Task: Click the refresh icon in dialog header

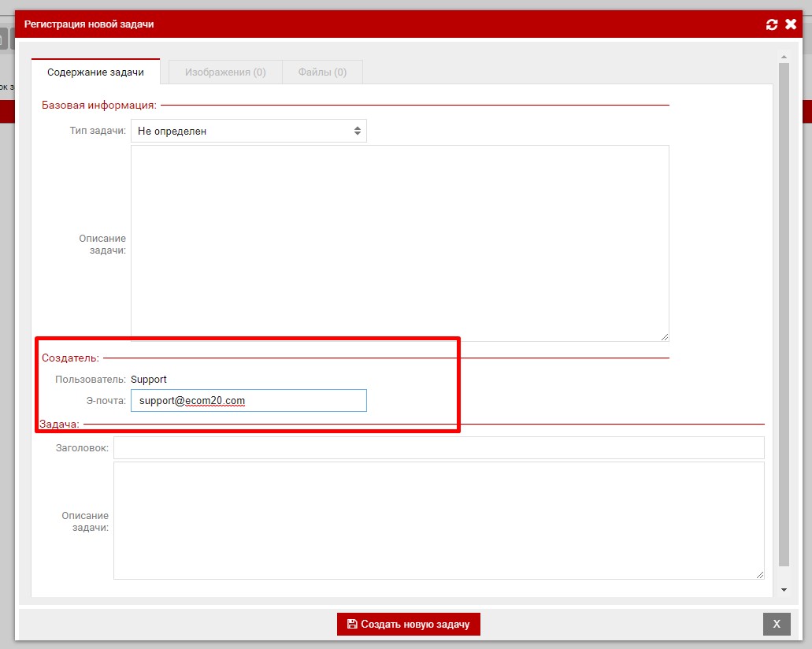Action: (x=772, y=24)
